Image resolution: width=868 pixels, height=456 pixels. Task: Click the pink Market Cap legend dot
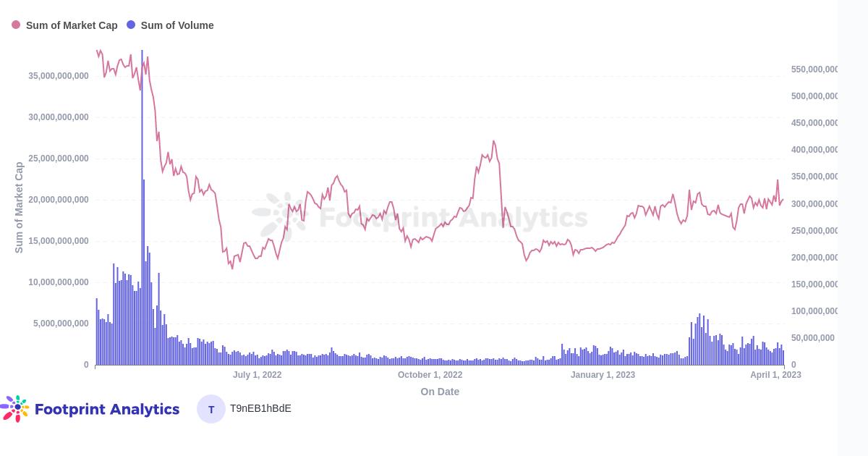tap(16, 25)
